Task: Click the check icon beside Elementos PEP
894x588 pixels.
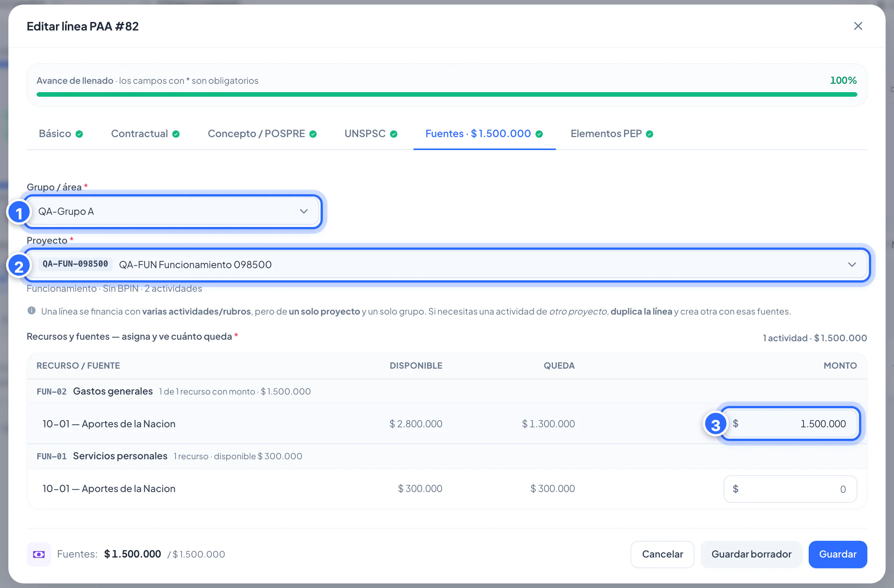Action: click(650, 134)
